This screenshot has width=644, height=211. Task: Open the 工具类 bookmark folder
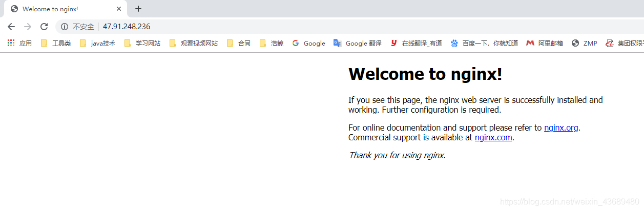click(x=56, y=44)
